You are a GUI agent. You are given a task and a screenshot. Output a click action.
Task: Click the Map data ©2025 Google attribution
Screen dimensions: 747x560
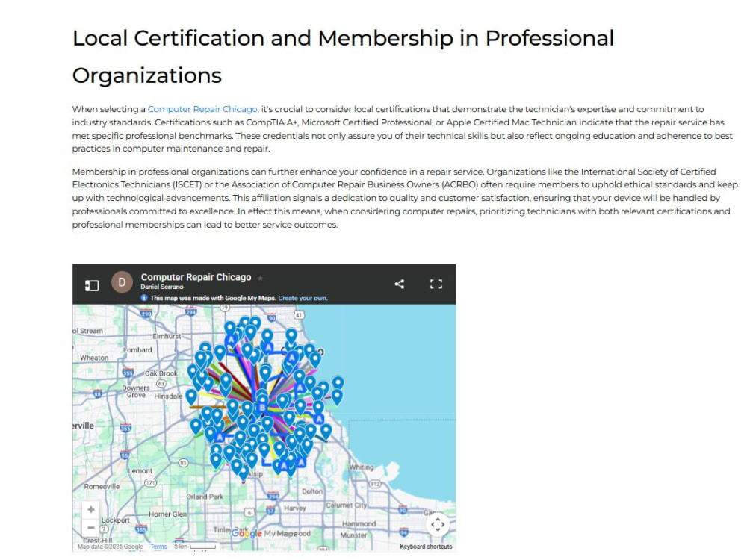pyautogui.click(x=110, y=547)
